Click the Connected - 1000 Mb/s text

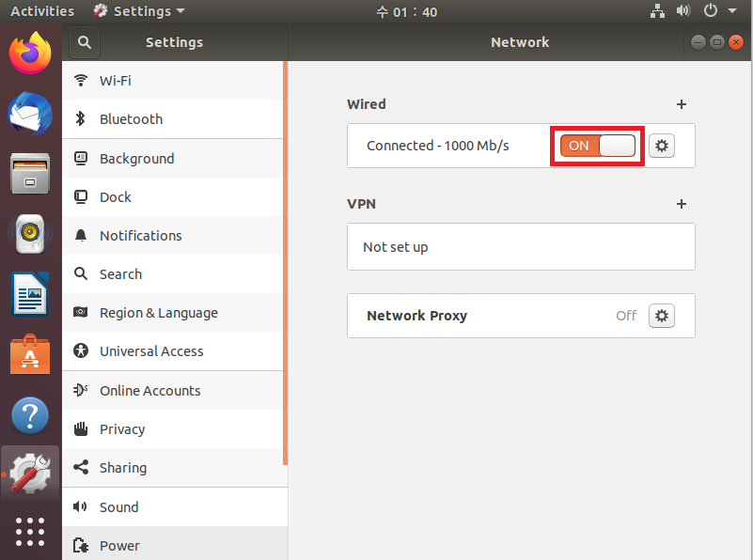437,146
